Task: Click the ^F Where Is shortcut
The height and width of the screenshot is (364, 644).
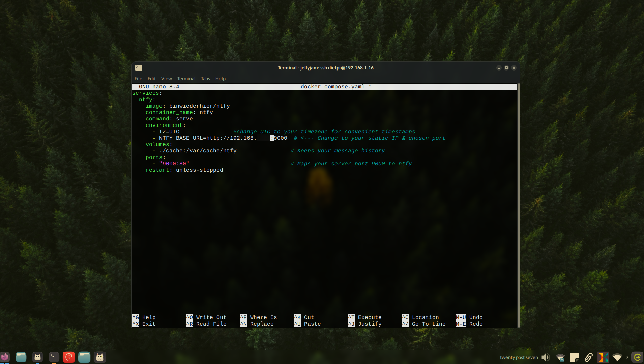Action: [x=259, y=318]
